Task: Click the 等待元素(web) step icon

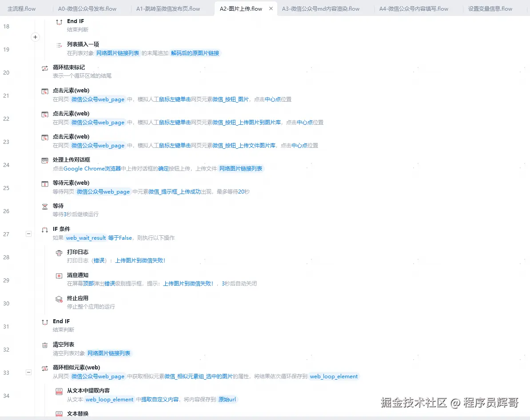Action: point(44,184)
